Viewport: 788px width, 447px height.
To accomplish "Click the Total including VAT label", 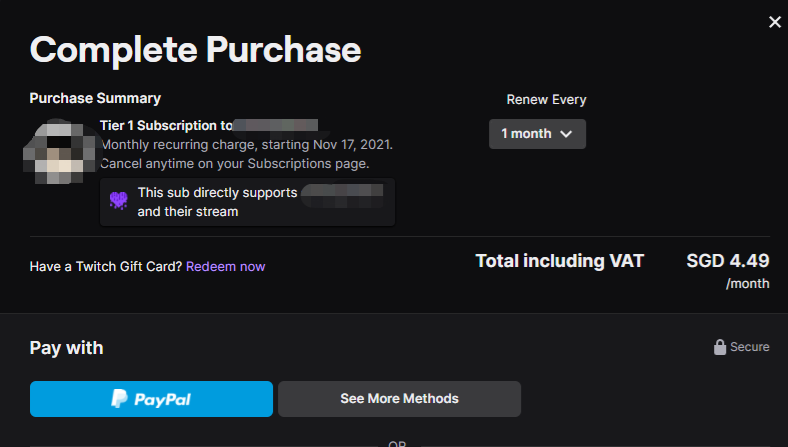I will click(x=559, y=261).
